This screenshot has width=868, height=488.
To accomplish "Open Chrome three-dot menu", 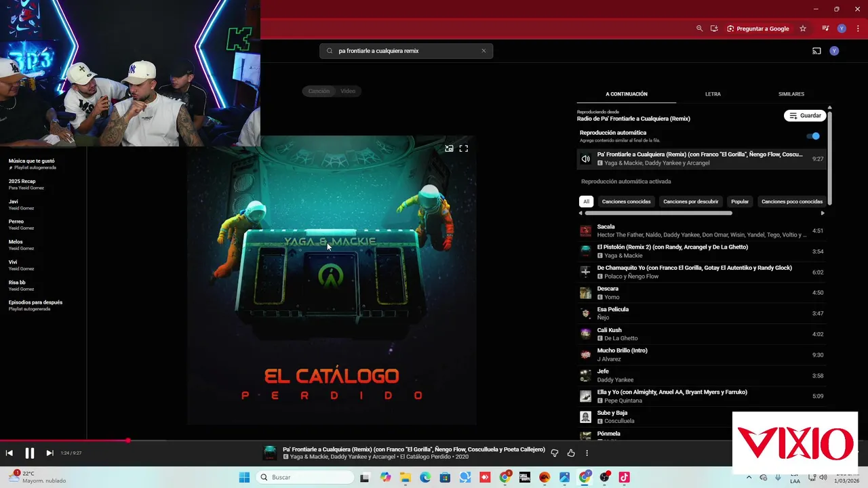I will (858, 28).
